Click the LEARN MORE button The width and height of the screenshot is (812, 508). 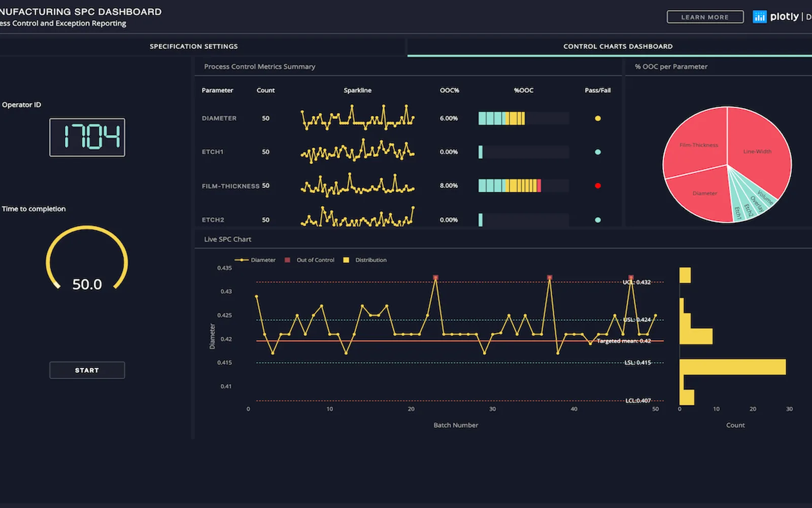(x=705, y=17)
